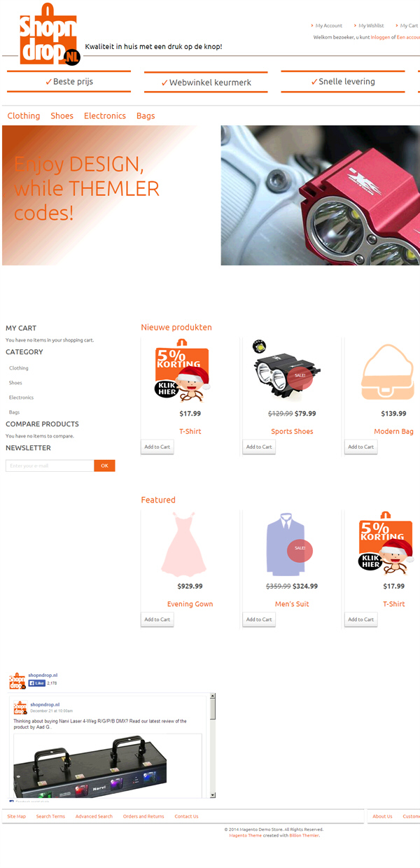The image size is (420, 868).
Task: Open the Electronics menu item
Action: tap(105, 115)
